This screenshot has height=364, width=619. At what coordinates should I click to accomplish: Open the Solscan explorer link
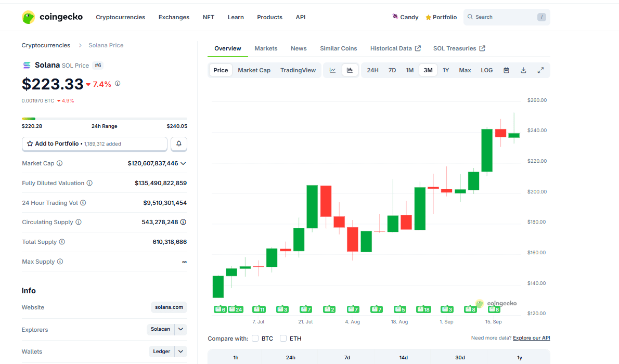pyautogui.click(x=160, y=329)
